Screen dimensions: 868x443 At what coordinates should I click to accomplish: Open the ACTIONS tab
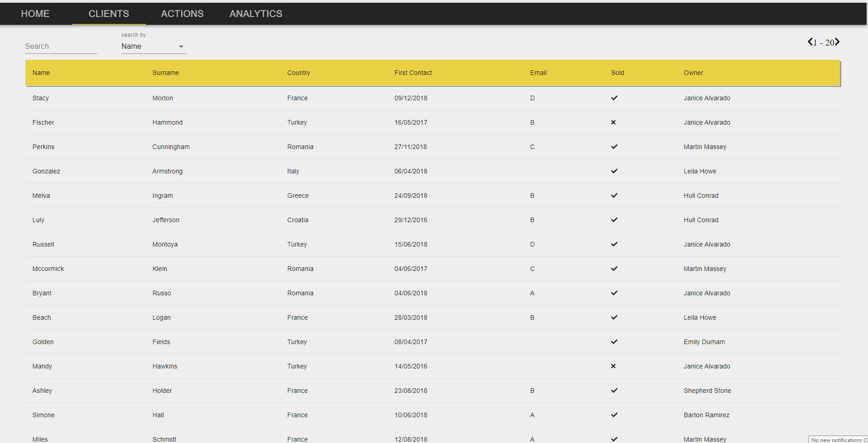tap(182, 13)
